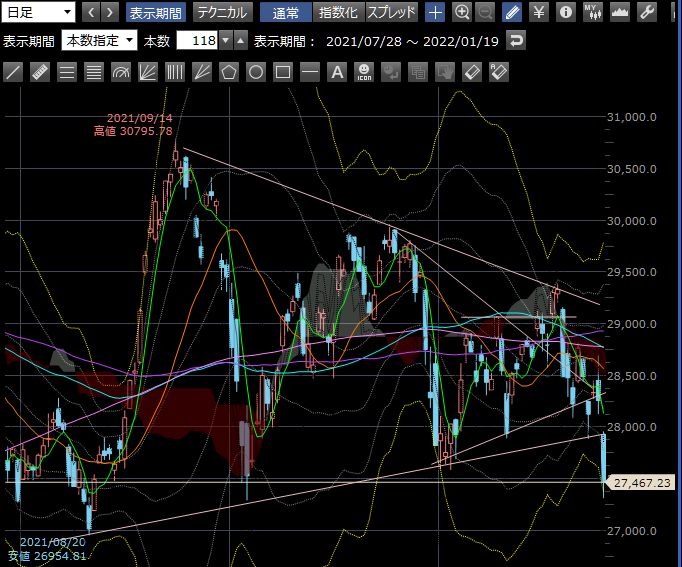This screenshot has width=682, height=567.
Task: Select the trend line drawing tool
Action: point(13,72)
